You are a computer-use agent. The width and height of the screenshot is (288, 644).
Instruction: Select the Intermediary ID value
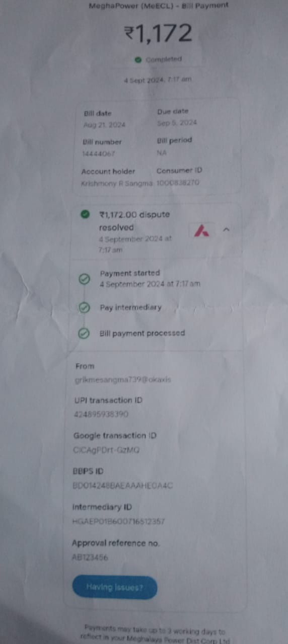coord(118,522)
